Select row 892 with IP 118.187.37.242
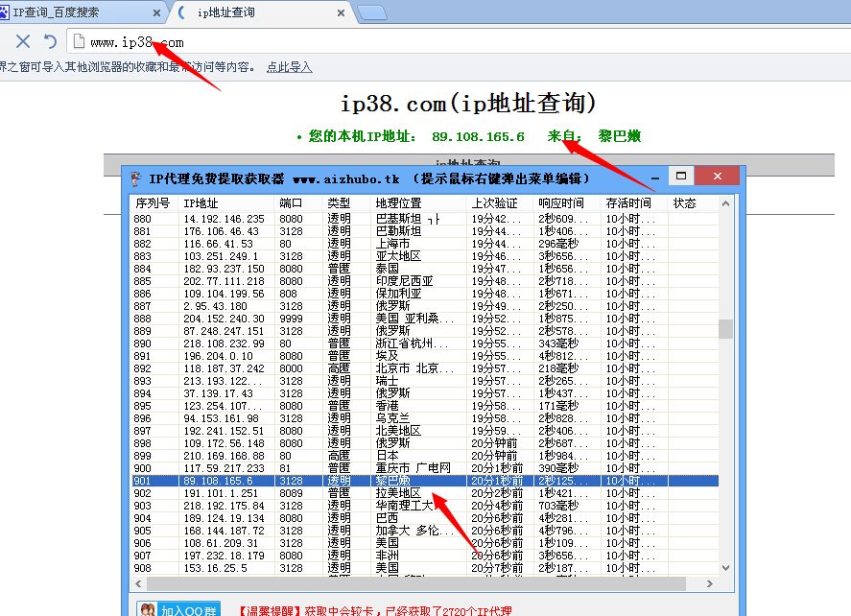Image resolution: width=851 pixels, height=616 pixels. pyautogui.click(x=288, y=367)
